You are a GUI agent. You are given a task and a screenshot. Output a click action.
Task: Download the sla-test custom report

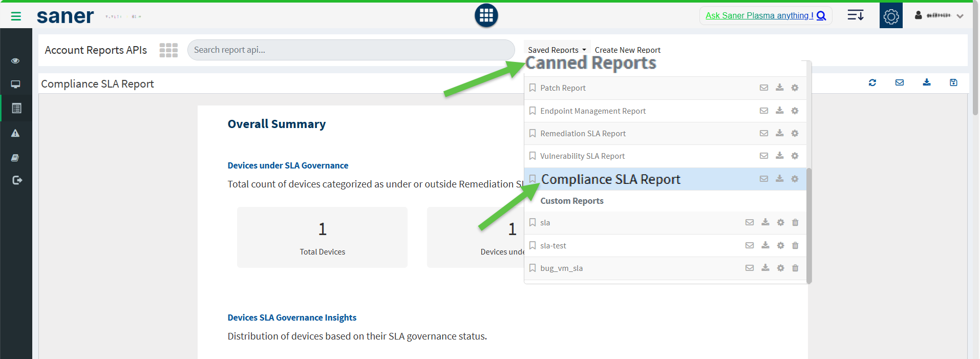765,245
